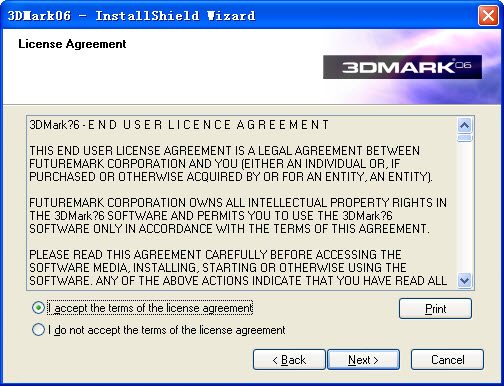The height and width of the screenshot is (386, 504).
Task: Click the 'License Agreement' page heading
Action: pos(72,44)
